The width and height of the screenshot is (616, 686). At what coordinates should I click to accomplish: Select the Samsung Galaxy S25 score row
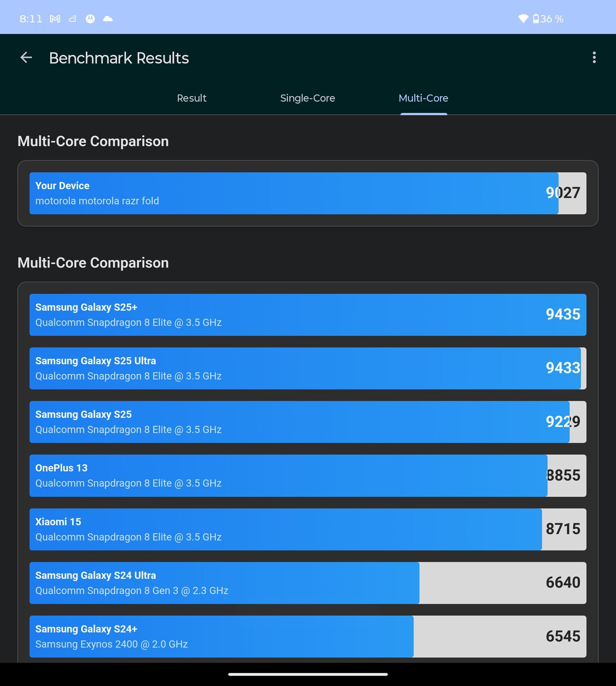click(x=308, y=422)
